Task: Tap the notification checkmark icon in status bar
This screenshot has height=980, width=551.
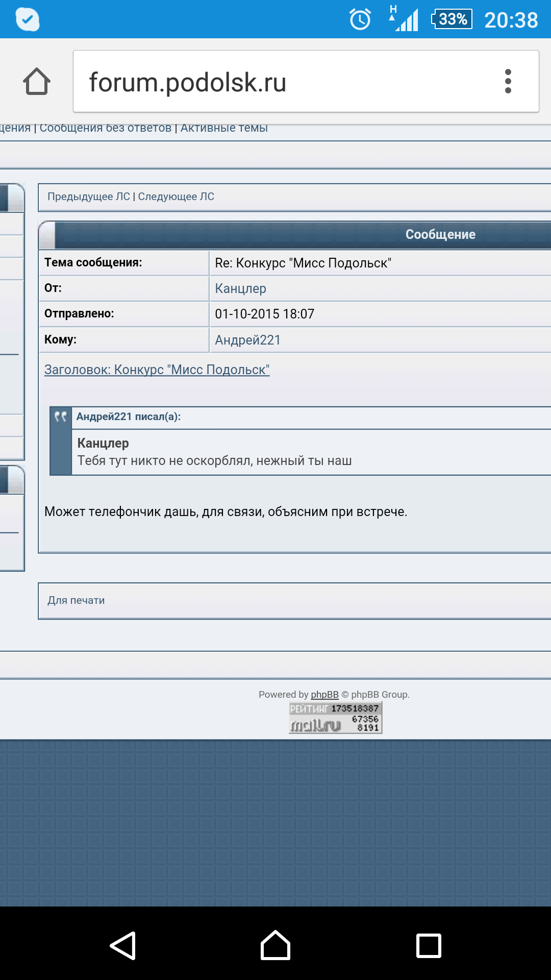Action: [28, 20]
